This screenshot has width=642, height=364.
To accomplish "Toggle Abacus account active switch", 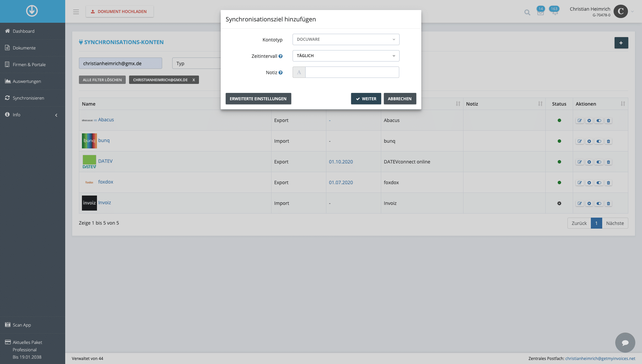I will pyautogui.click(x=599, y=121).
